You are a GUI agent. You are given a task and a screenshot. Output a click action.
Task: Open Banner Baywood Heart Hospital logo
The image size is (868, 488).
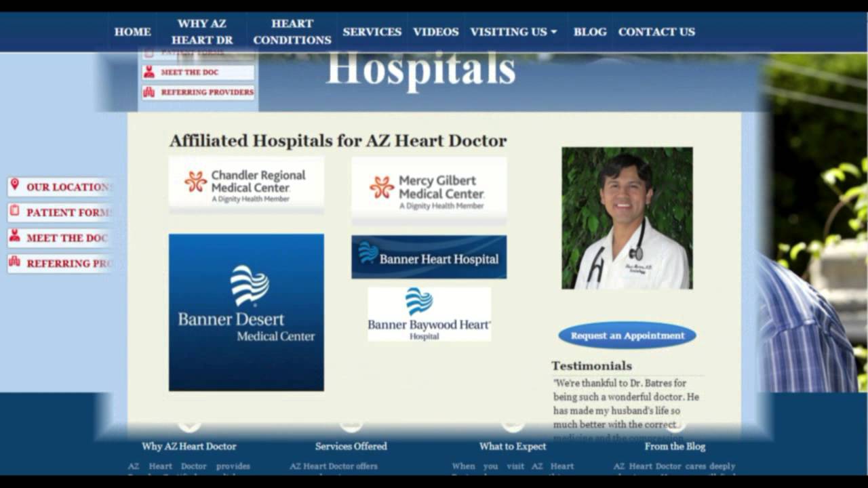(429, 314)
